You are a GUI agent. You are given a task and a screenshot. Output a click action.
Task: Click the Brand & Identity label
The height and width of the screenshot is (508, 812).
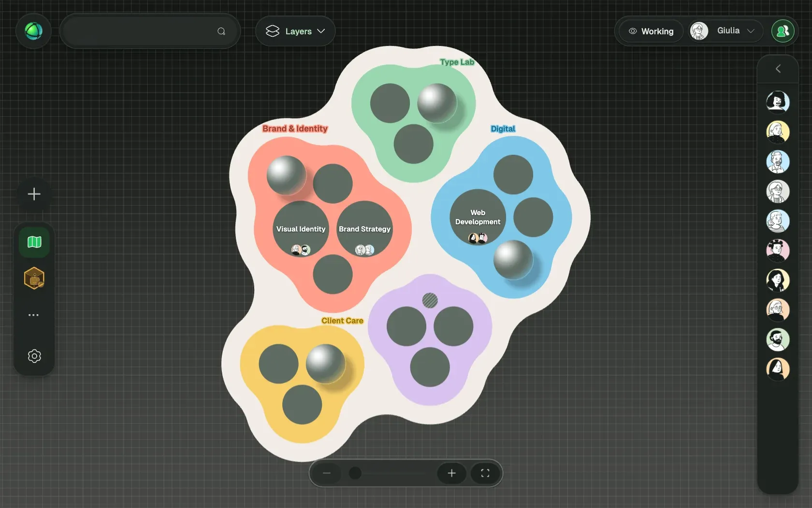(x=295, y=129)
